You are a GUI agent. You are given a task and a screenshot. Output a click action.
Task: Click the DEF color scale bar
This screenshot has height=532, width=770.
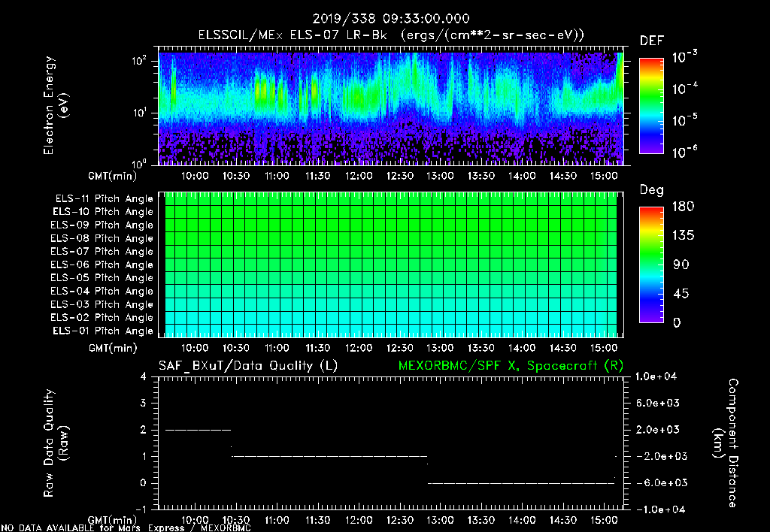click(x=651, y=105)
